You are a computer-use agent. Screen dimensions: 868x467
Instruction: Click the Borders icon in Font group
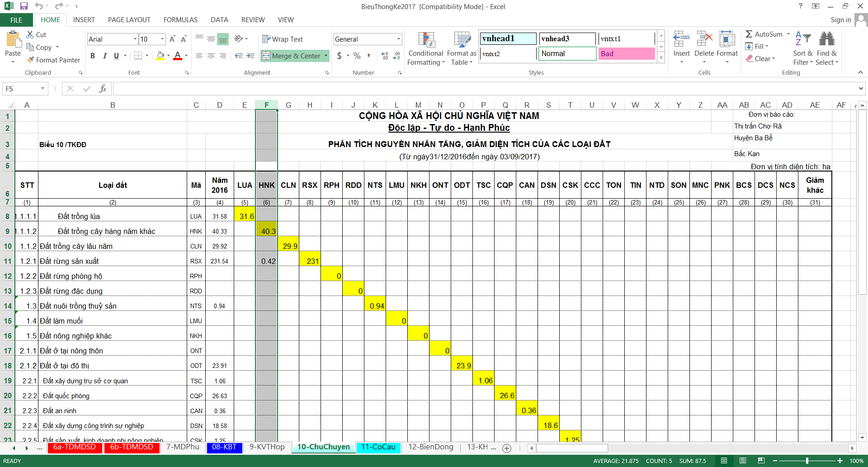[138, 56]
